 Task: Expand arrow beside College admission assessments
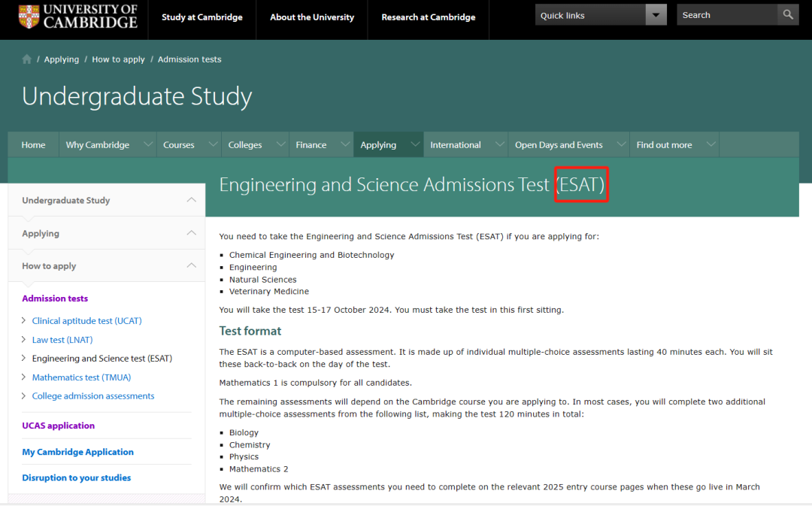pos(24,395)
